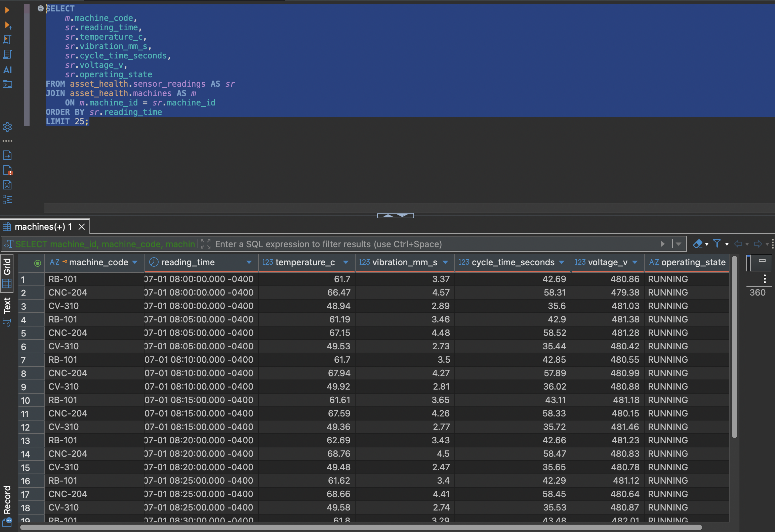Click the export script output icon

tap(7, 155)
